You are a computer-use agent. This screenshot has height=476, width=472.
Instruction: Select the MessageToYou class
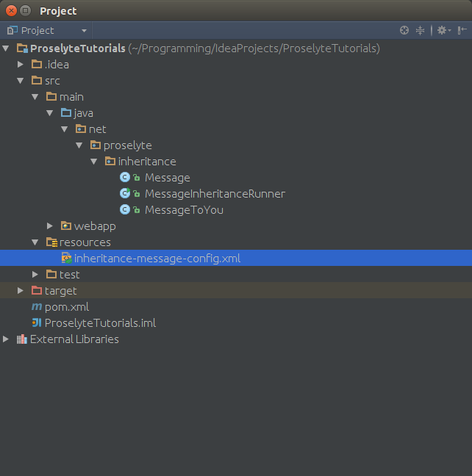184,210
